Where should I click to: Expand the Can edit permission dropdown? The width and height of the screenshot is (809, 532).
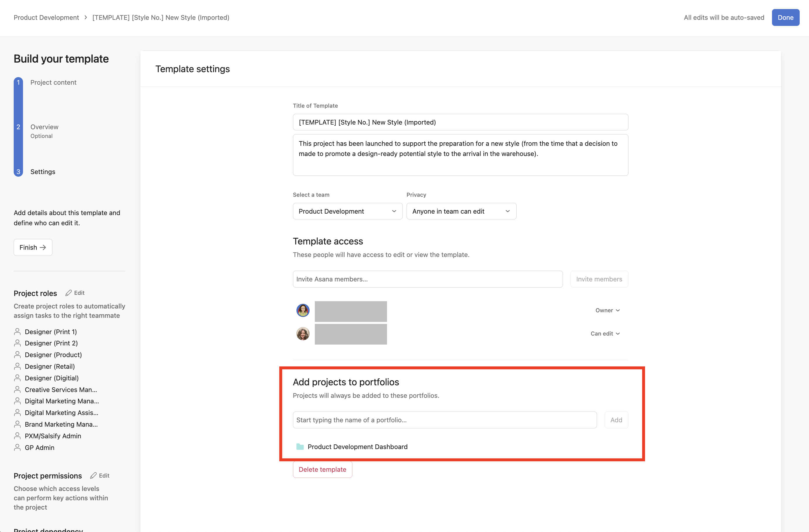pyautogui.click(x=605, y=334)
